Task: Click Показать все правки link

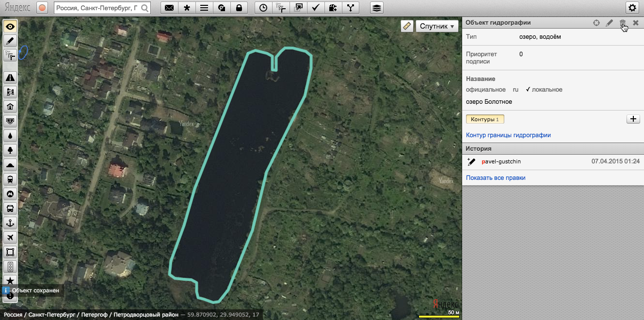Action: pos(496,178)
